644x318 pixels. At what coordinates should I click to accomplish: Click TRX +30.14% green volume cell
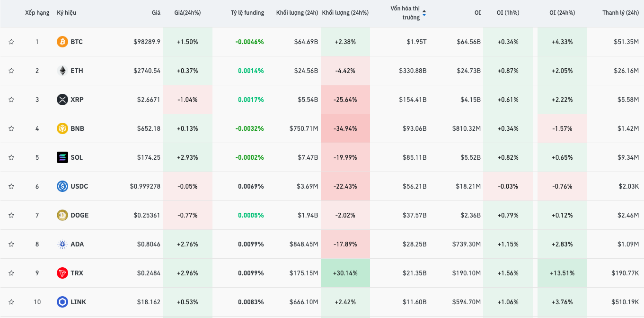click(x=345, y=273)
